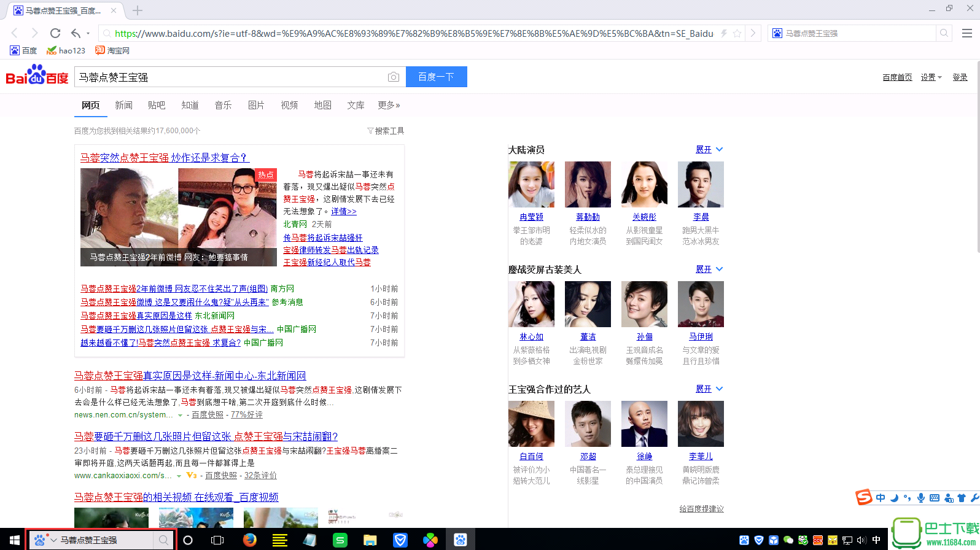Click Sogou input method S logo
The image size is (980, 550).
[864, 497]
